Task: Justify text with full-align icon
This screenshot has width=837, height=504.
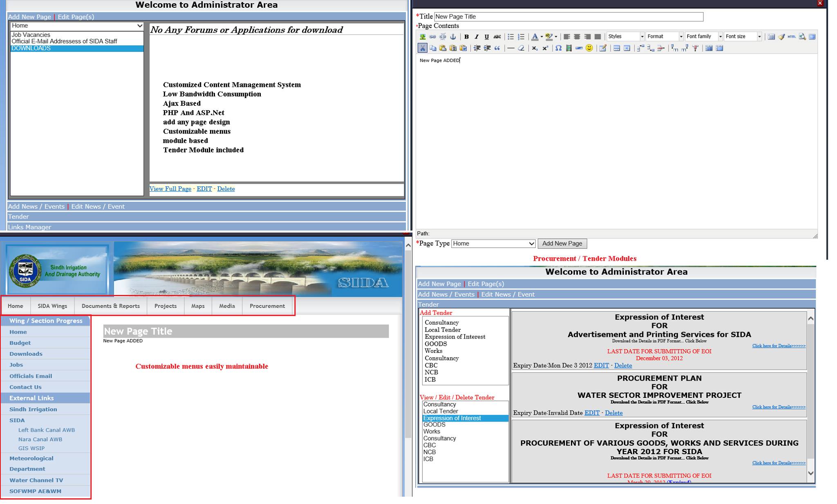Action: pyautogui.click(x=598, y=37)
